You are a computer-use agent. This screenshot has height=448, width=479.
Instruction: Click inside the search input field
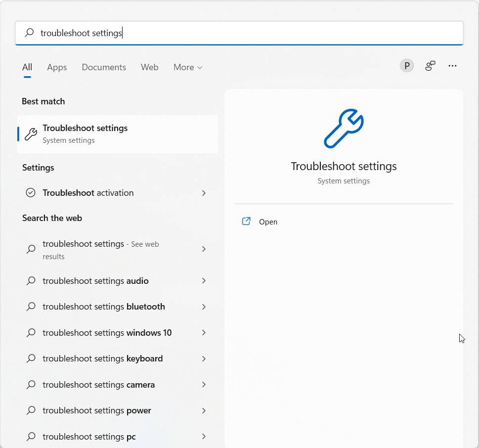tap(198, 33)
